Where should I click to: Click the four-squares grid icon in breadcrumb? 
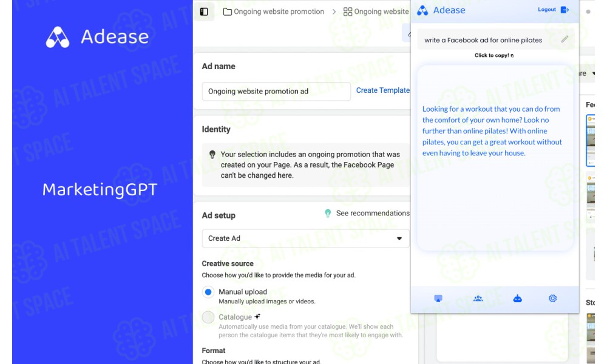click(348, 12)
